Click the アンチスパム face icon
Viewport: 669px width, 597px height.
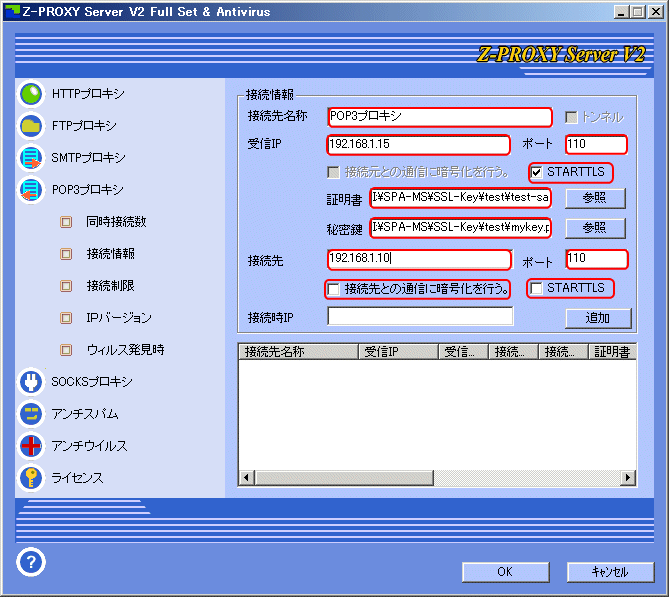(31, 414)
